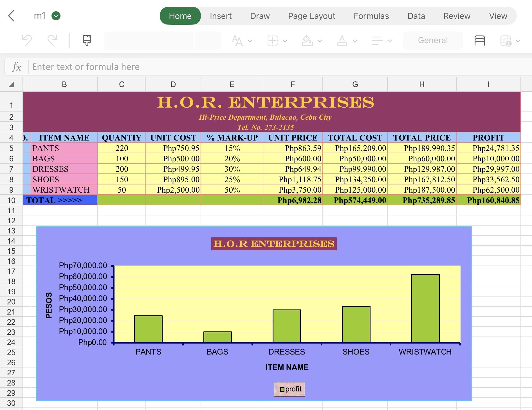Expand the font formatting dropdown arrow
532x410 pixels.
coord(250,41)
